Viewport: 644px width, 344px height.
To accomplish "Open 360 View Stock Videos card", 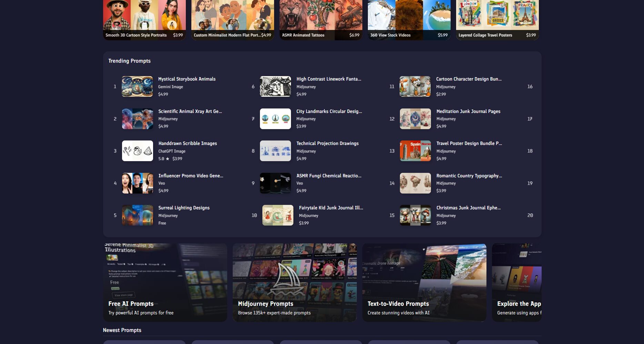I will (409, 20).
